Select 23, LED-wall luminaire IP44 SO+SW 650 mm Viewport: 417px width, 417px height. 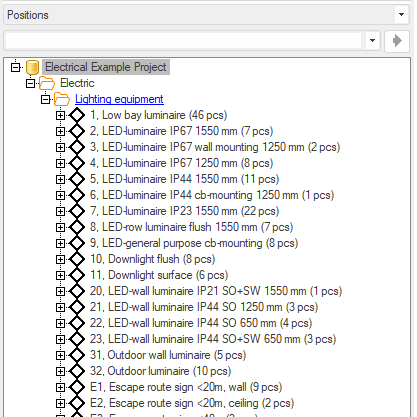[213, 339]
